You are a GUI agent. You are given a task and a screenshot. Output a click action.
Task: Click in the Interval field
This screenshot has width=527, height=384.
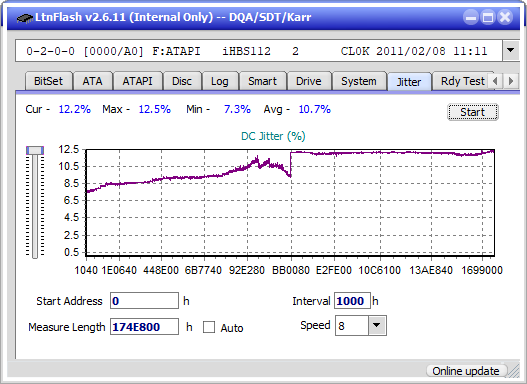pyautogui.click(x=352, y=301)
